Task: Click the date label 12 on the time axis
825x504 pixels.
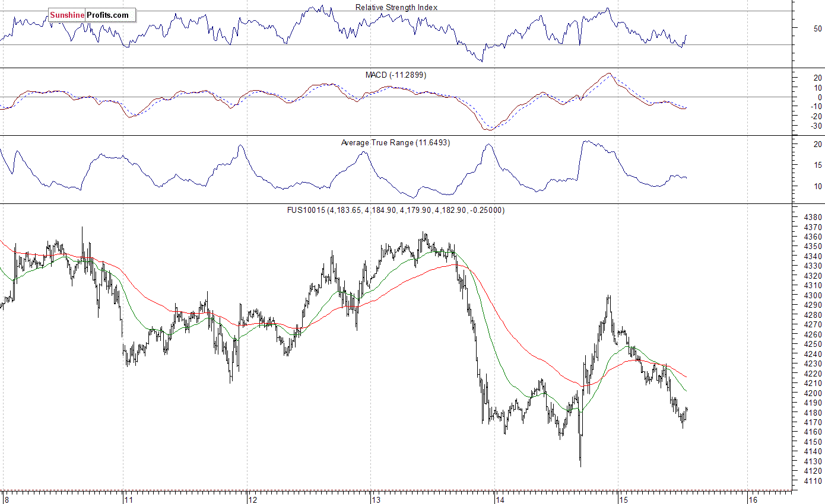Action: pos(253,499)
